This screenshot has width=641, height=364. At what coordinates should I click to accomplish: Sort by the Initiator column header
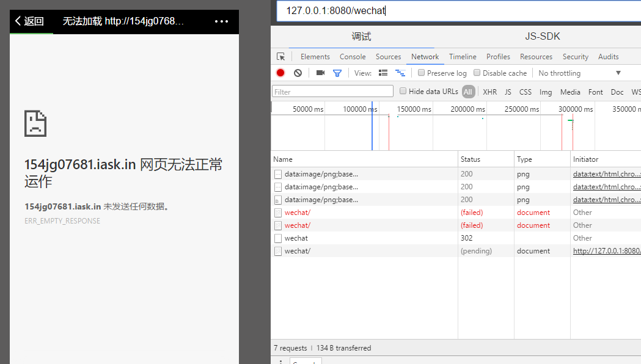[x=606, y=159]
